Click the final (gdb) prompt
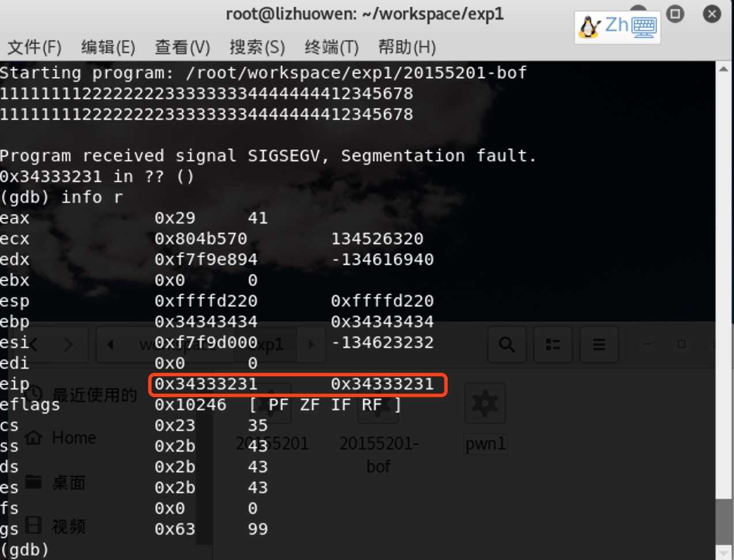Image resolution: width=734 pixels, height=560 pixels. click(24, 550)
